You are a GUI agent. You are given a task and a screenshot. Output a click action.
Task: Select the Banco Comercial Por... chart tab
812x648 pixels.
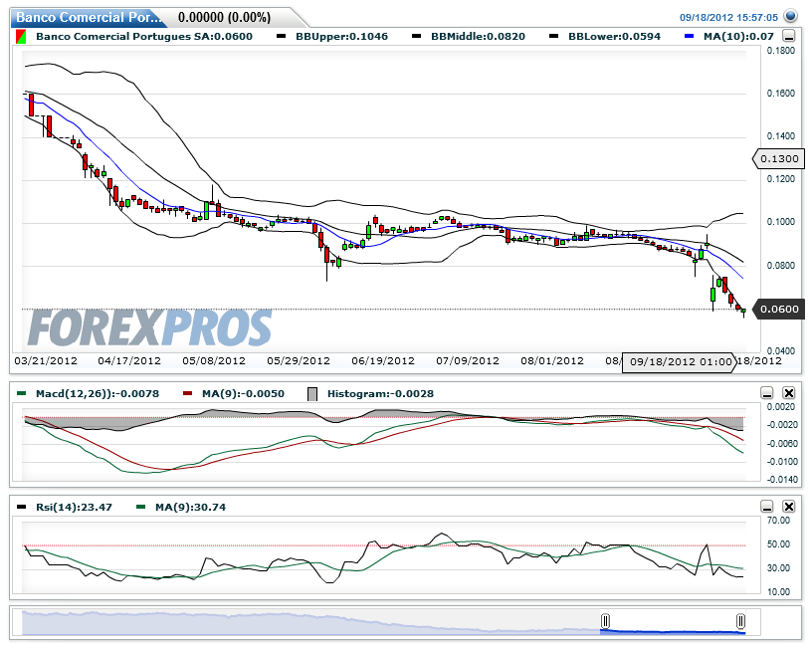[88, 17]
